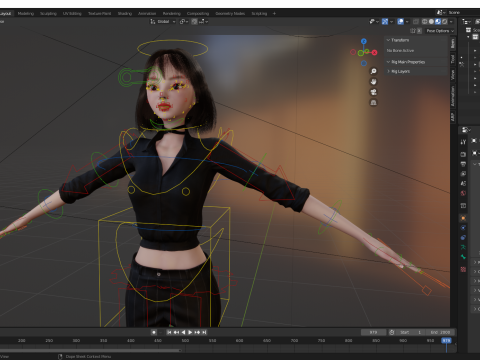Open the Bone properties tab icon

pyautogui.click(x=463, y=257)
